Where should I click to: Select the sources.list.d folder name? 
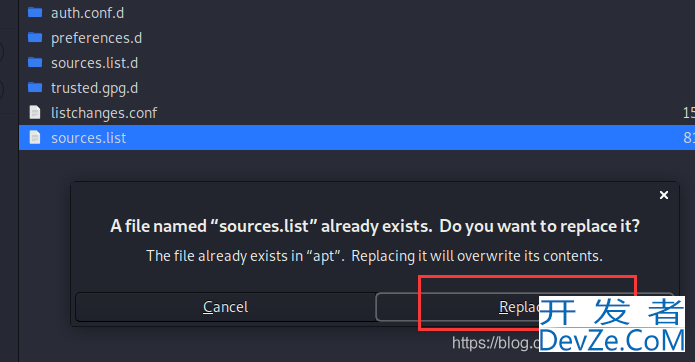(x=94, y=63)
